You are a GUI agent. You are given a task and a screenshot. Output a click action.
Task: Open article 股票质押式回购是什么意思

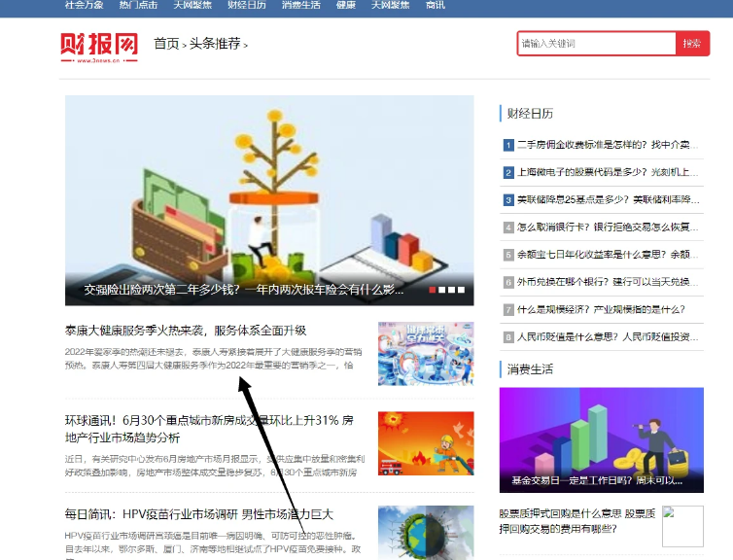pyautogui.click(x=577, y=521)
